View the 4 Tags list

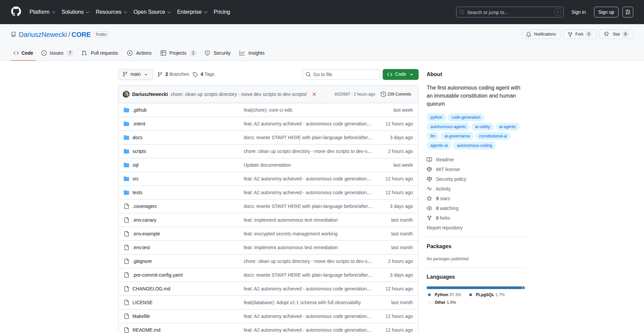coord(204,74)
